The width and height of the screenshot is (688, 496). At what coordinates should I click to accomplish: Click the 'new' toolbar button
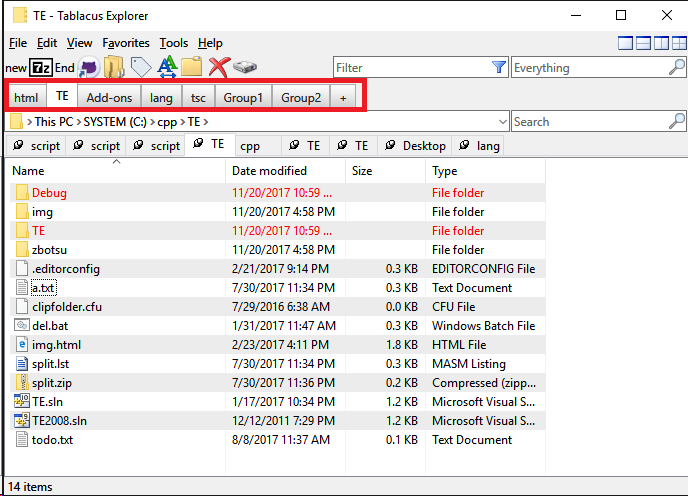point(16,68)
